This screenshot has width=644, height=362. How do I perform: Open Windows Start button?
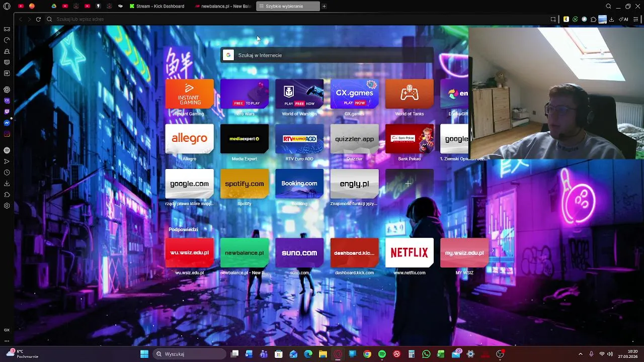click(144, 354)
